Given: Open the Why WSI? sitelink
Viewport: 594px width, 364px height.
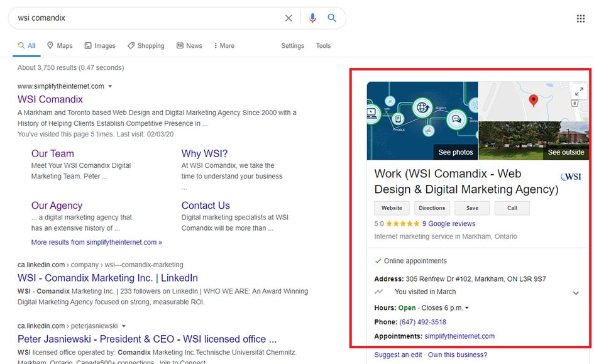Looking at the screenshot, I should [x=204, y=153].
